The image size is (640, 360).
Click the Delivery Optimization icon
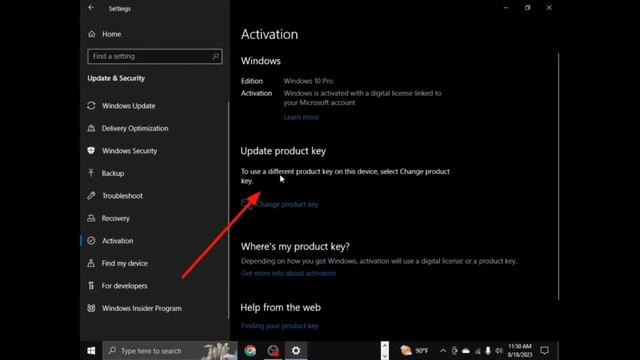point(91,128)
